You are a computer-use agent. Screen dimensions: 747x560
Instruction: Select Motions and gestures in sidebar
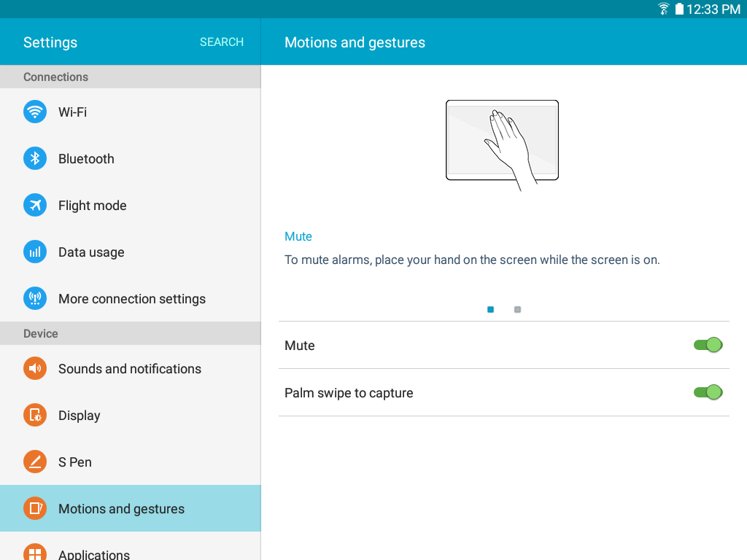[131, 508]
